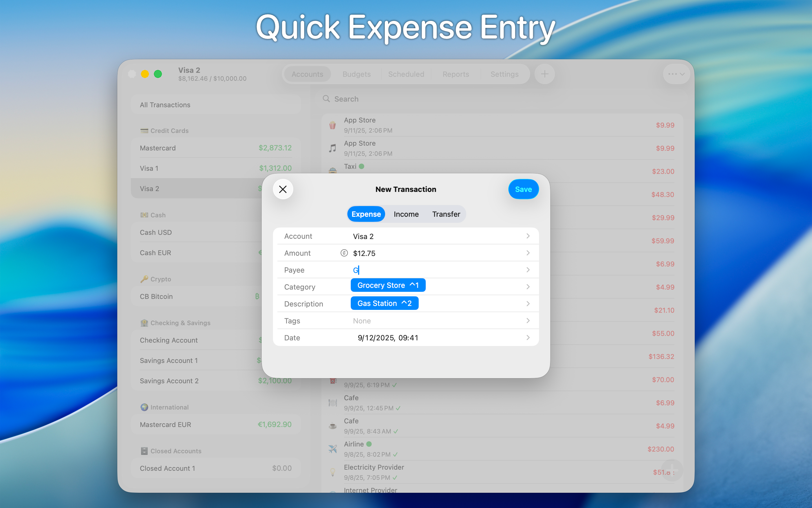The height and width of the screenshot is (508, 812).
Task: Select the Expense segment
Action: [x=366, y=214]
